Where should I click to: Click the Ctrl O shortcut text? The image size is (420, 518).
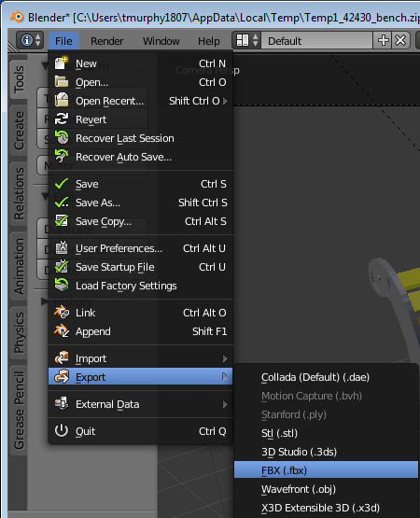pos(213,82)
